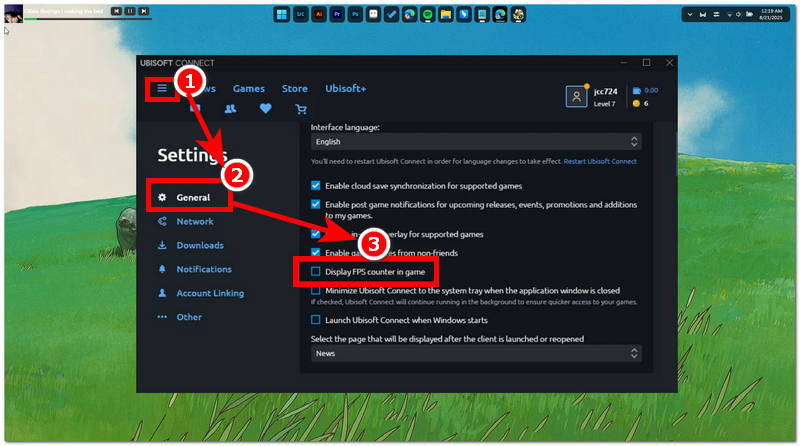Open the shopping cart icon

pyautogui.click(x=300, y=109)
